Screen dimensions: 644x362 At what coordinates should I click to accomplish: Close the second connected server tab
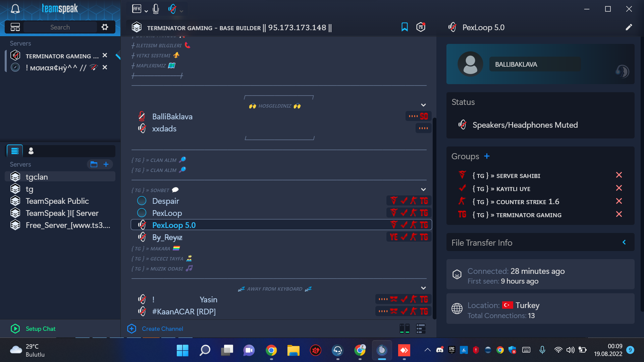[x=105, y=67]
